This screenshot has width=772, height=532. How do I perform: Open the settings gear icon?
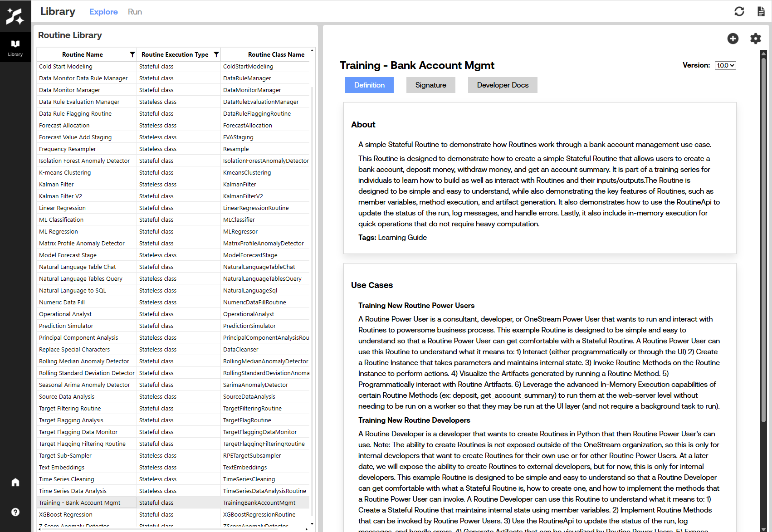tap(755, 39)
